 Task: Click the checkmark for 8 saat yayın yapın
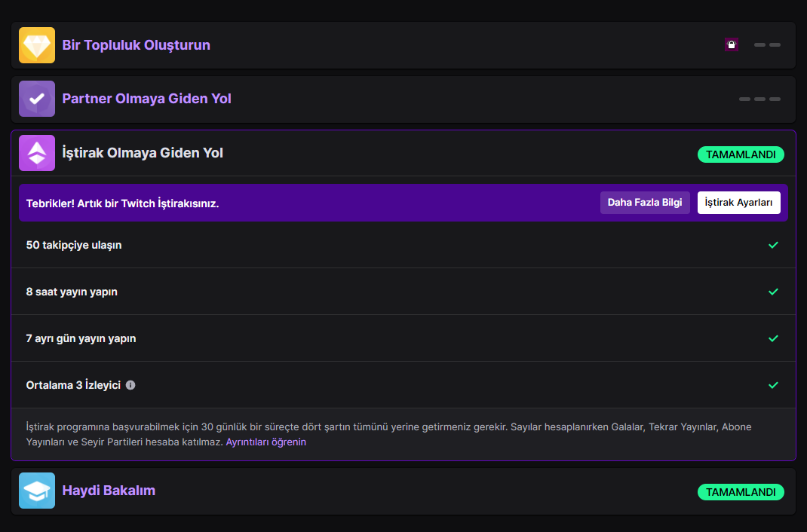coord(773,292)
